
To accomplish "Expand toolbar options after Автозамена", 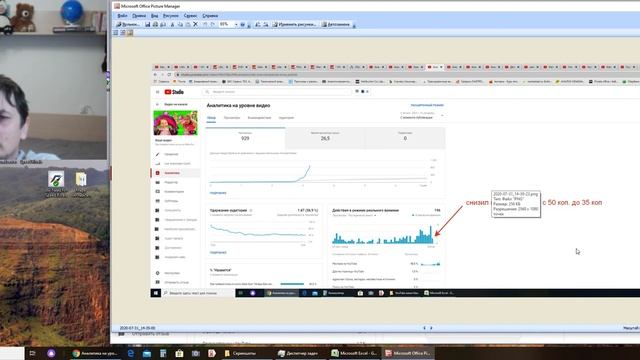I will (354, 25).
